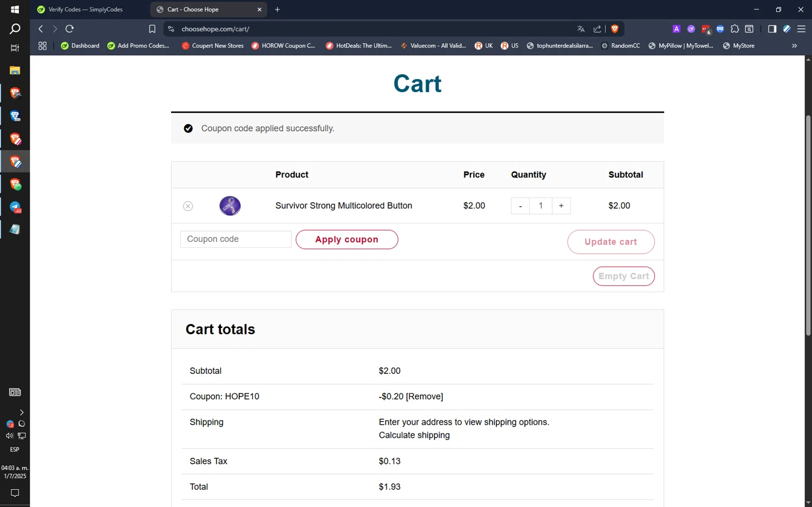
Task: Select the Cart - Choose Hope tab
Action: pyautogui.click(x=208, y=9)
